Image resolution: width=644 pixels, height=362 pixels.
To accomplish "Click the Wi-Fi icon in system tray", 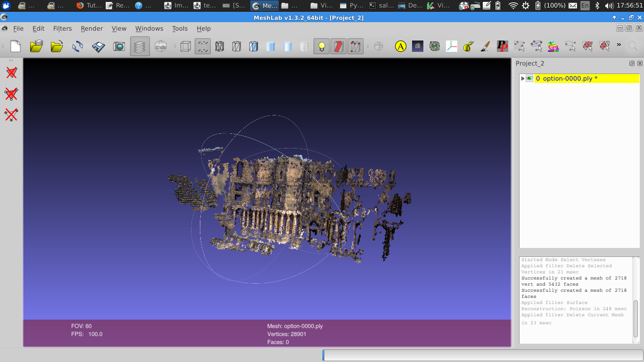I will tap(513, 6).
